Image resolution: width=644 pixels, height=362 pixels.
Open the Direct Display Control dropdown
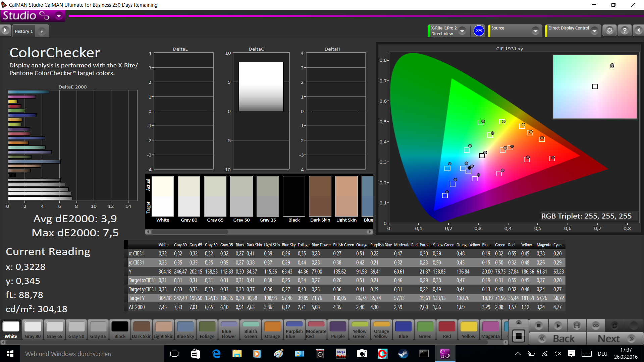[x=594, y=31]
